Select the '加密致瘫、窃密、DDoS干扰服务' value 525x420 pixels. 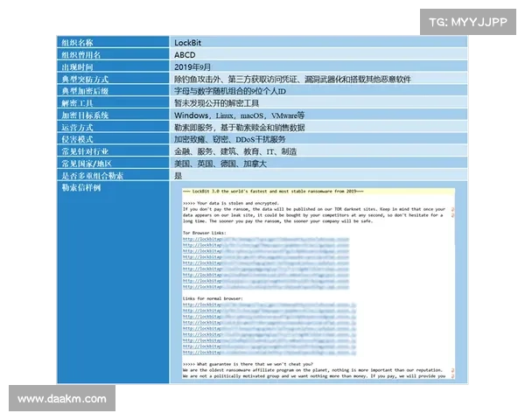229,139
